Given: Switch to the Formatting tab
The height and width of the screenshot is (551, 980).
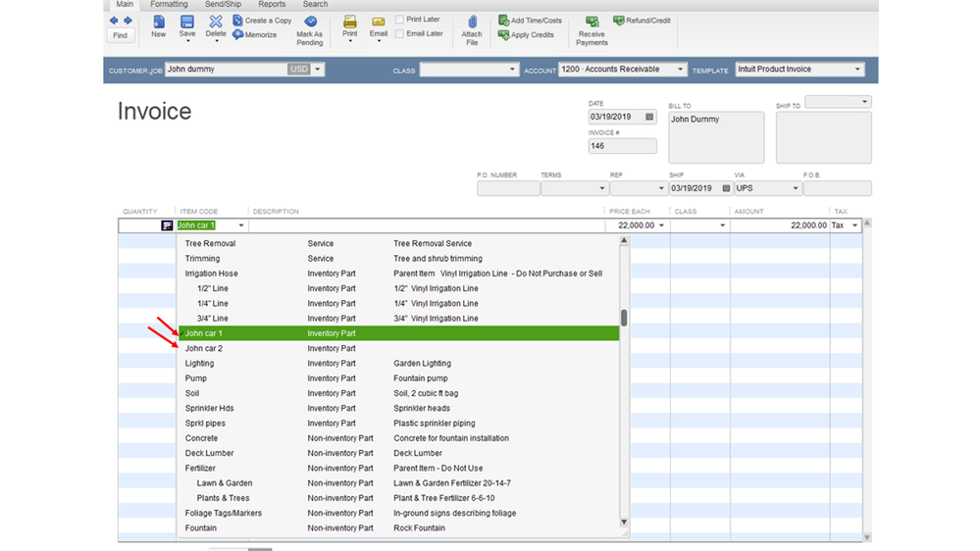Looking at the screenshot, I should [x=169, y=5].
